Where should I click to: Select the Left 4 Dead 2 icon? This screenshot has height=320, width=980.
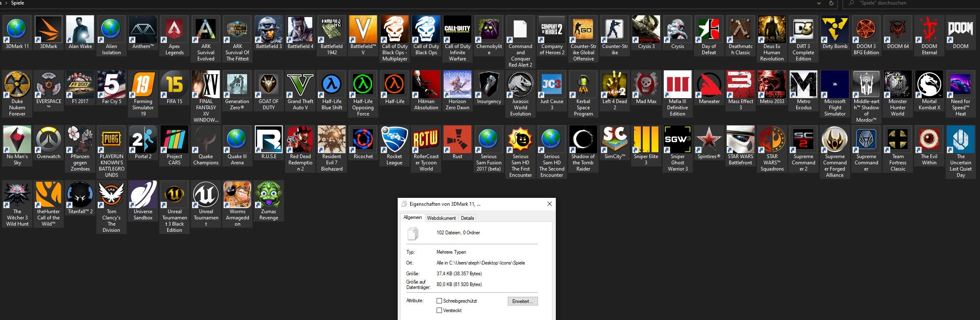615,91
